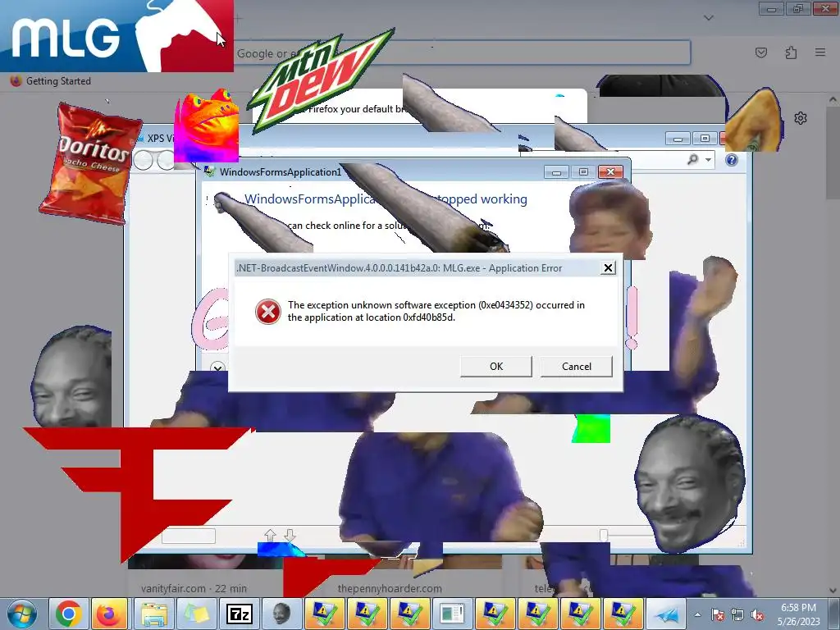
Task: Click OK in the MLG.exe error dialog
Action: (x=496, y=367)
